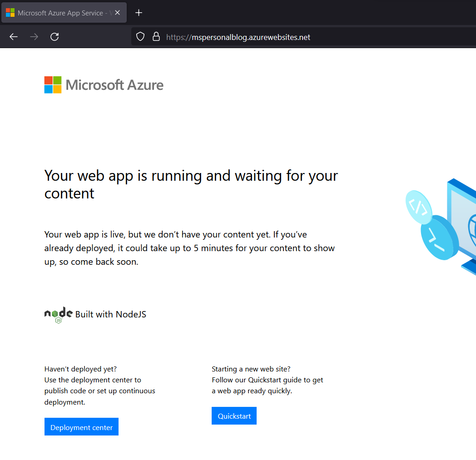Open the Deployment center button
Viewport: 476px width, 460px height.
pyautogui.click(x=81, y=427)
